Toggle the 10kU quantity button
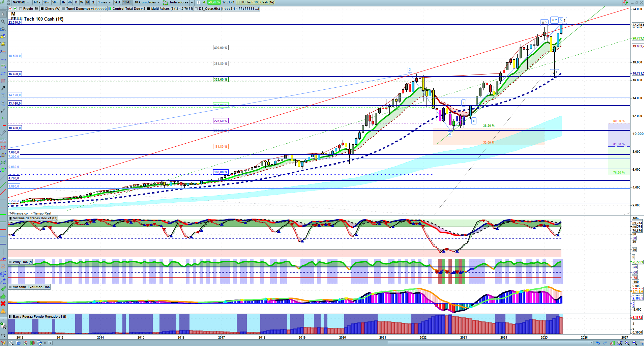644x346 pixels. pos(127,2)
